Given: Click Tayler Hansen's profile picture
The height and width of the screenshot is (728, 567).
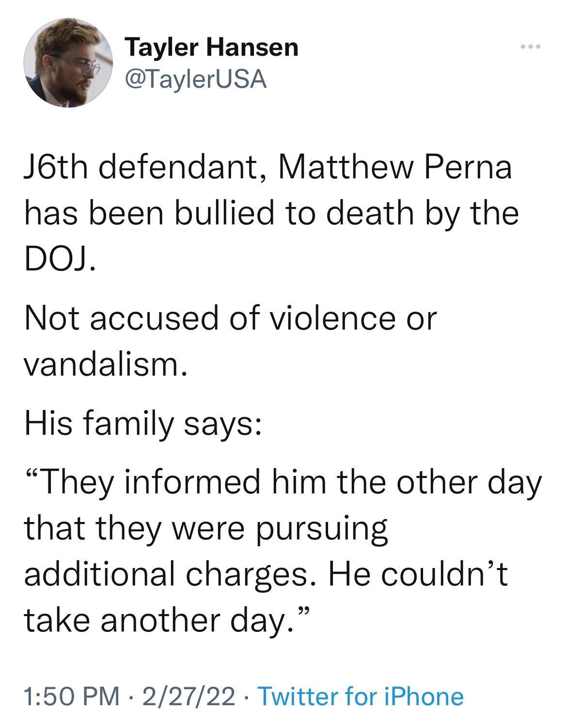Looking at the screenshot, I should click(x=65, y=63).
